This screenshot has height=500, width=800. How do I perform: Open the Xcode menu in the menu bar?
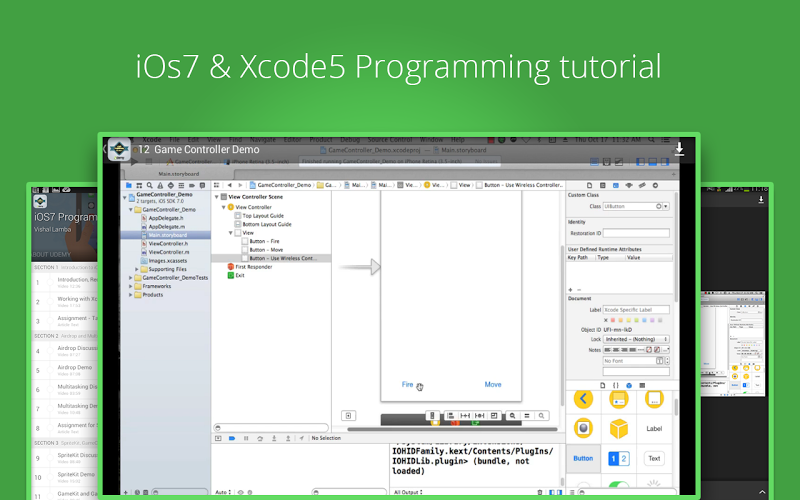[x=152, y=139]
